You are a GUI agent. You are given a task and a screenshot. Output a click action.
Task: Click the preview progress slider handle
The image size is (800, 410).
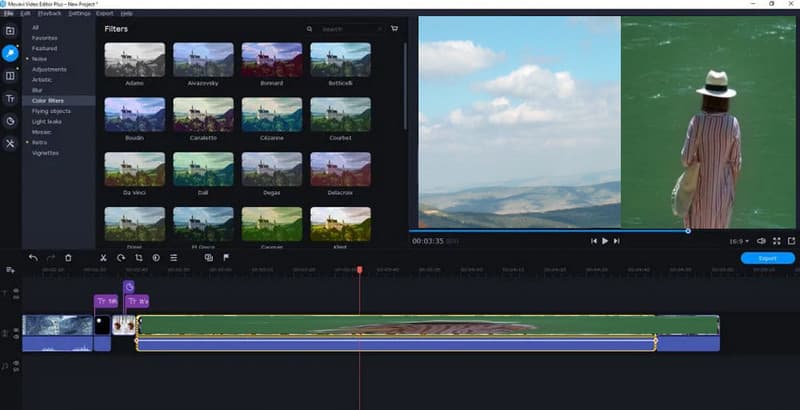pos(688,231)
